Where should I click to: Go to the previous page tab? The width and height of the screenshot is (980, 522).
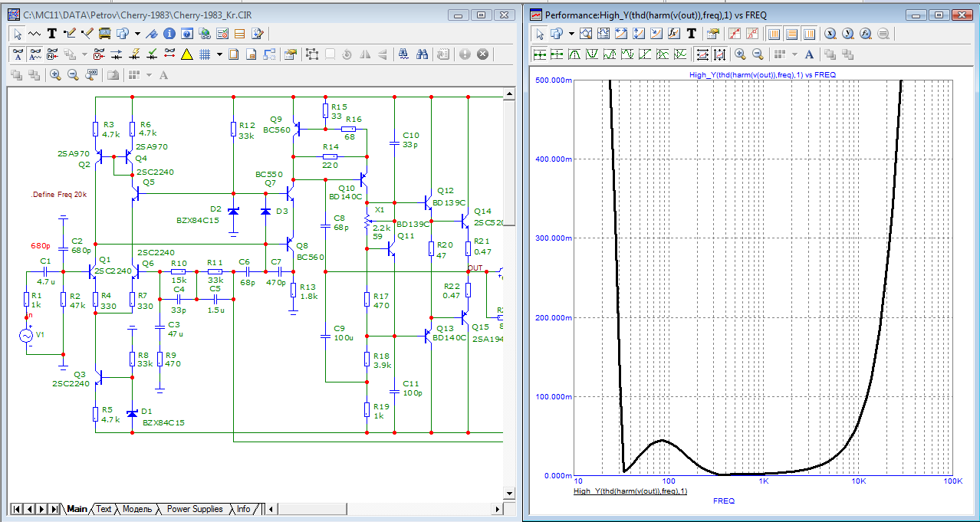(29, 509)
